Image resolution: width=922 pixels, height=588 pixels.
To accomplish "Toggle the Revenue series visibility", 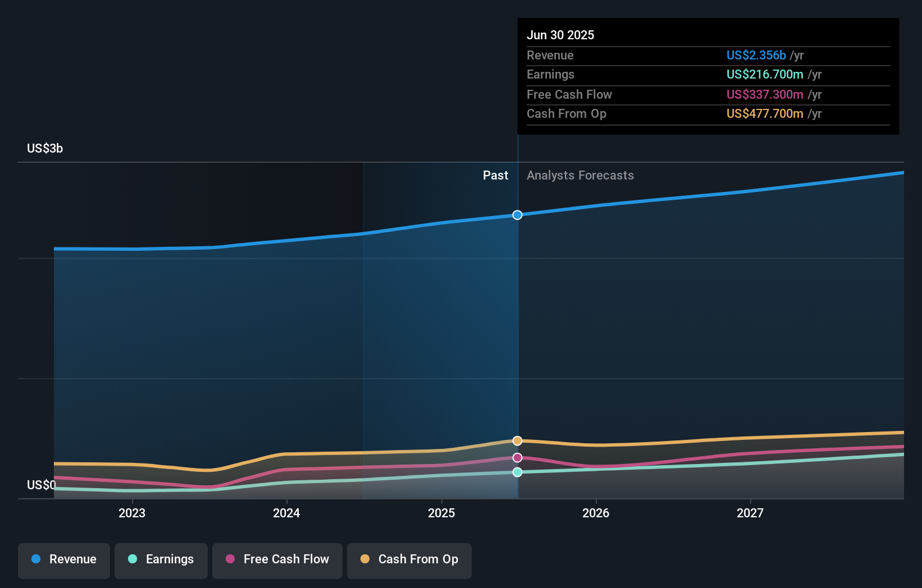I will (63, 561).
